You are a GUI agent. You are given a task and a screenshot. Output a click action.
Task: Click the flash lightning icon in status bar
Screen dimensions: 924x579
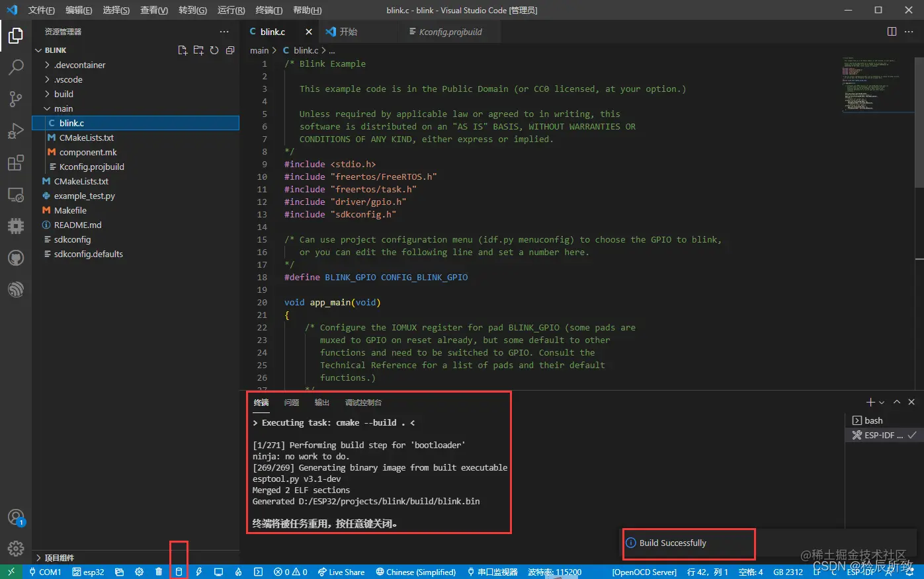click(x=198, y=572)
